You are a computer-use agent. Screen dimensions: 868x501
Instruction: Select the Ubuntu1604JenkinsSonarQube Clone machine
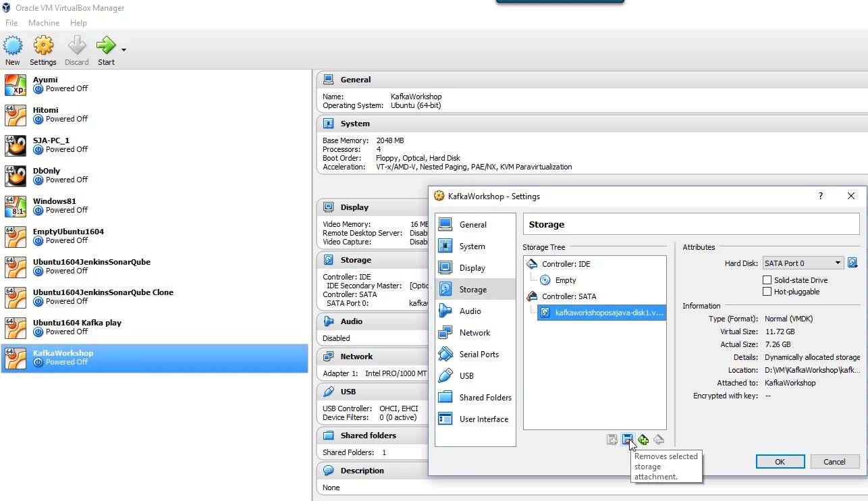pyautogui.click(x=155, y=297)
